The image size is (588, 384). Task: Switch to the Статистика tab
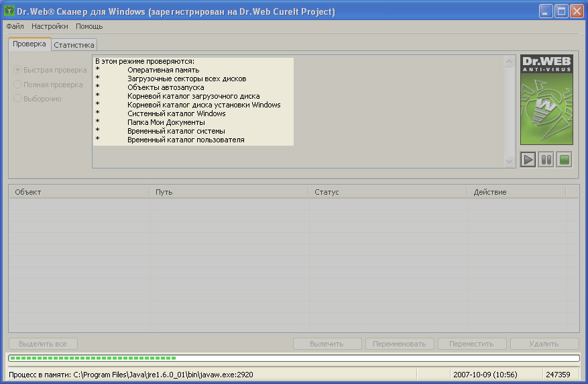(74, 45)
